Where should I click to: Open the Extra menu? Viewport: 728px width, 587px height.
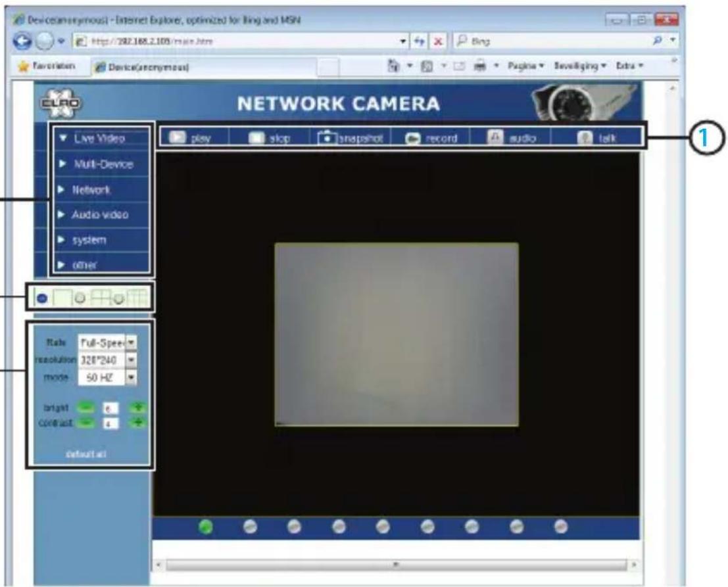point(629,66)
